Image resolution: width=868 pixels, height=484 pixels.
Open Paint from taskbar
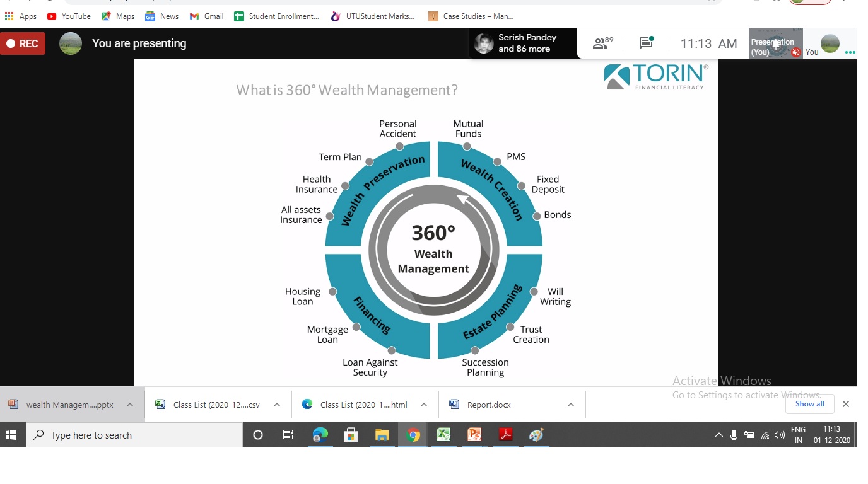click(536, 435)
